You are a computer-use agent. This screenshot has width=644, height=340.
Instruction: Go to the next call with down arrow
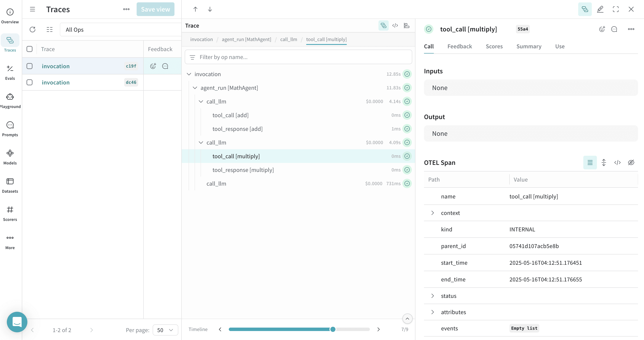point(210,9)
